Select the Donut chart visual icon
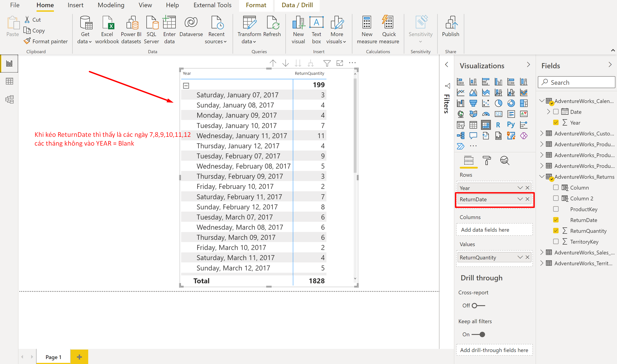 pos(511,103)
